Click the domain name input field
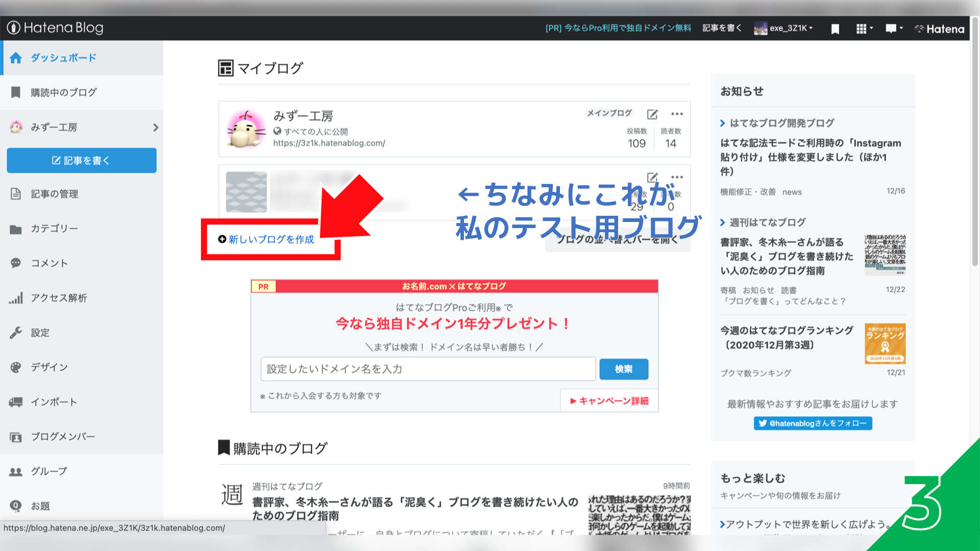This screenshot has height=551, width=980. coord(428,369)
